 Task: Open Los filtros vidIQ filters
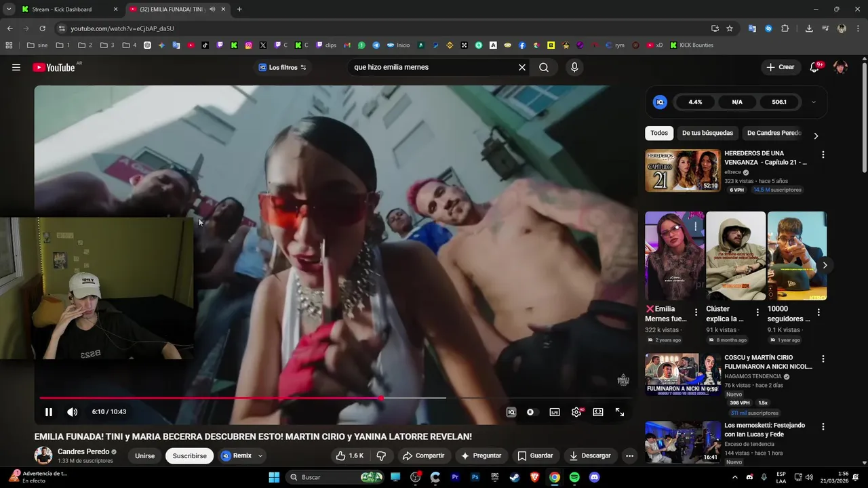(282, 67)
